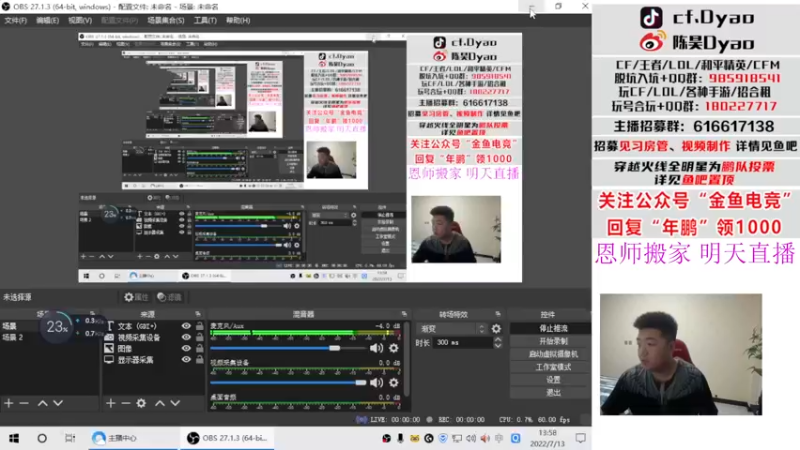Move scene up with arrow icon
The height and width of the screenshot is (450, 800).
coord(42,404)
